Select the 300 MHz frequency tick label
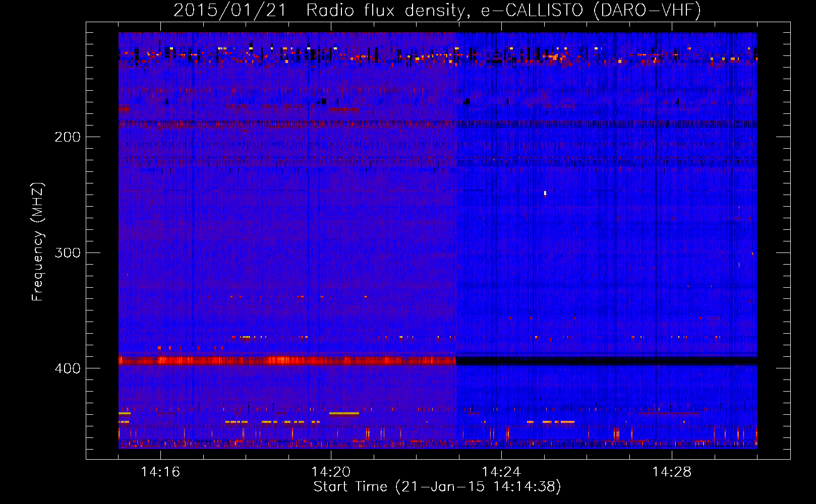The width and height of the screenshot is (816, 504). point(68,253)
